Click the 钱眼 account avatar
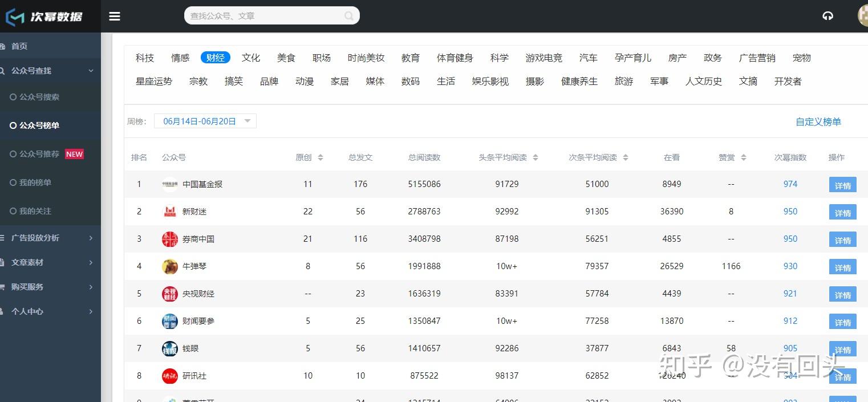Image resolution: width=868 pixels, height=402 pixels. [x=169, y=348]
